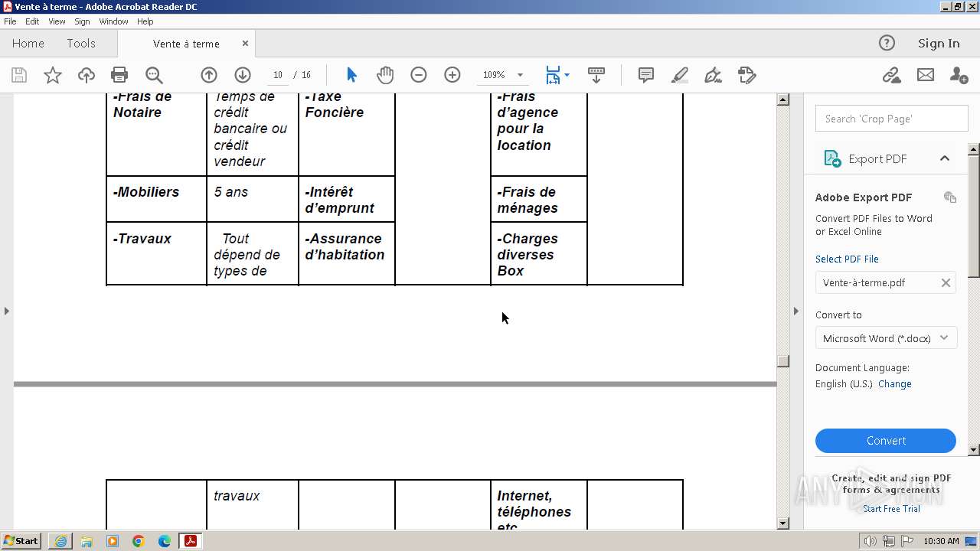Screen dimensions: 980x551
Task: Click Start Free Trial link
Action: (x=891, y=509)
